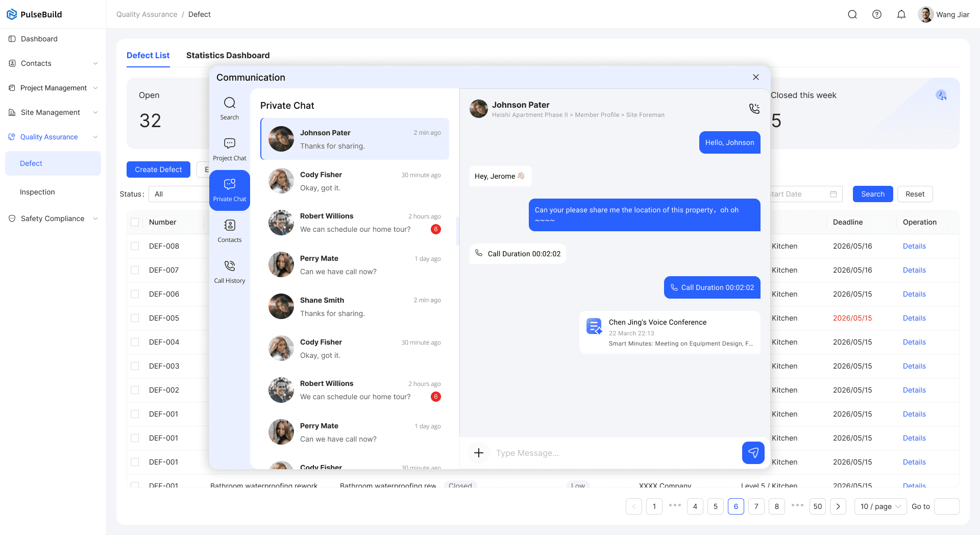The image size is (980, 535).
Task: Click Chen Jing's Voice Conference minutes icon
Action: (594, 326)
